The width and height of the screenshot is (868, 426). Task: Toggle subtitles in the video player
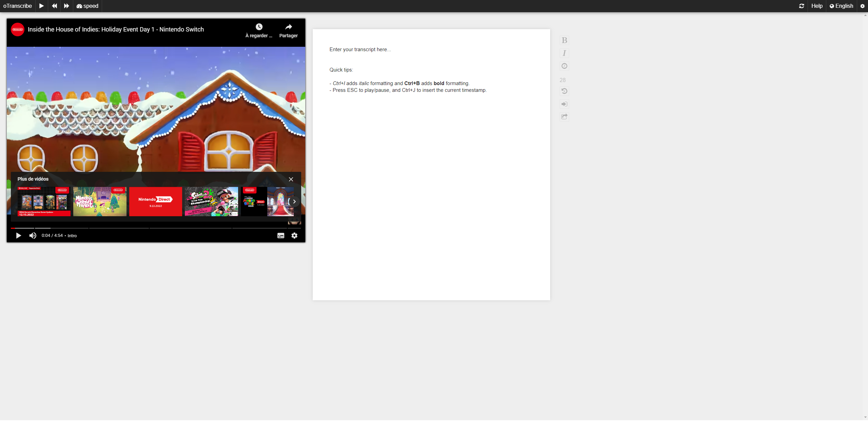281,236
